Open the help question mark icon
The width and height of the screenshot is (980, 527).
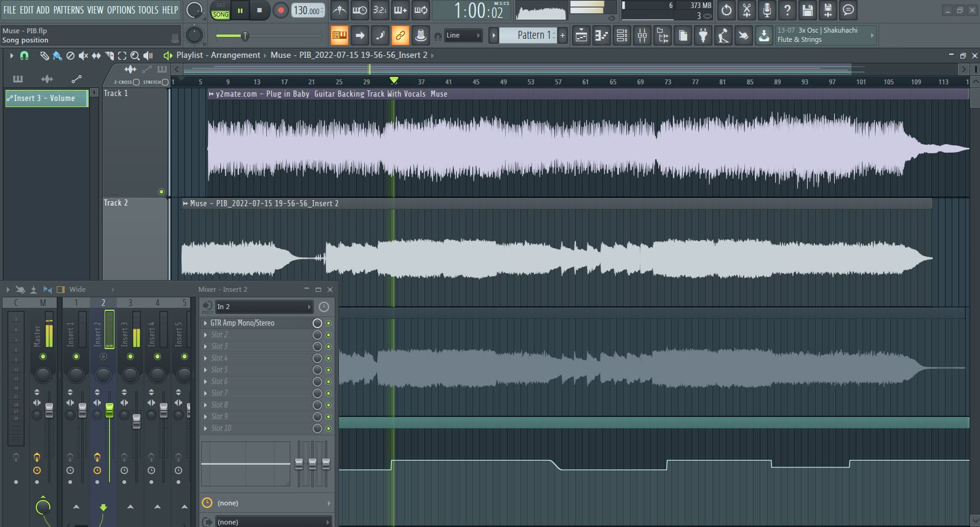point(787,10)
